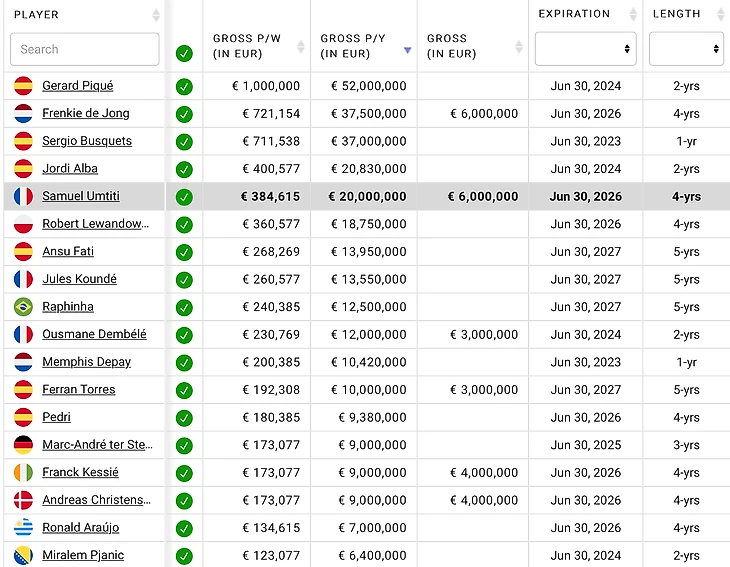The height and width of the screenshot is (567, 730).
Task: Click the Brazil flag beside Raphinha
Action: tap(23, 307)
